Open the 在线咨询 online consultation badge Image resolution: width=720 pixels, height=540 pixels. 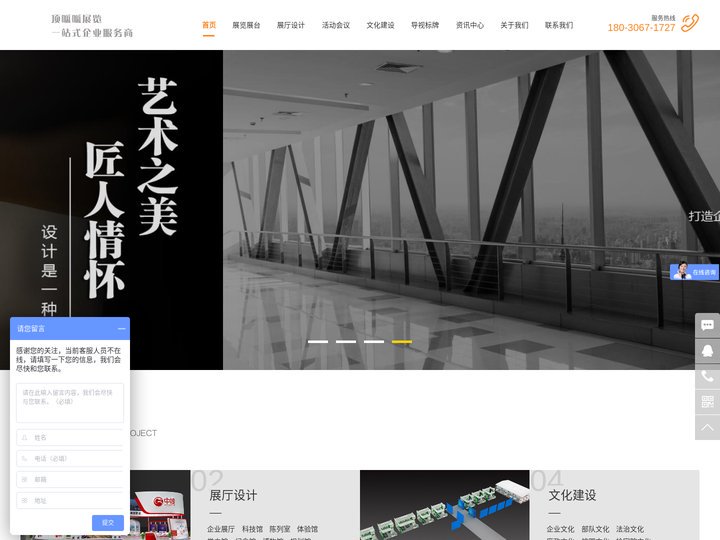tap(695, 272)
